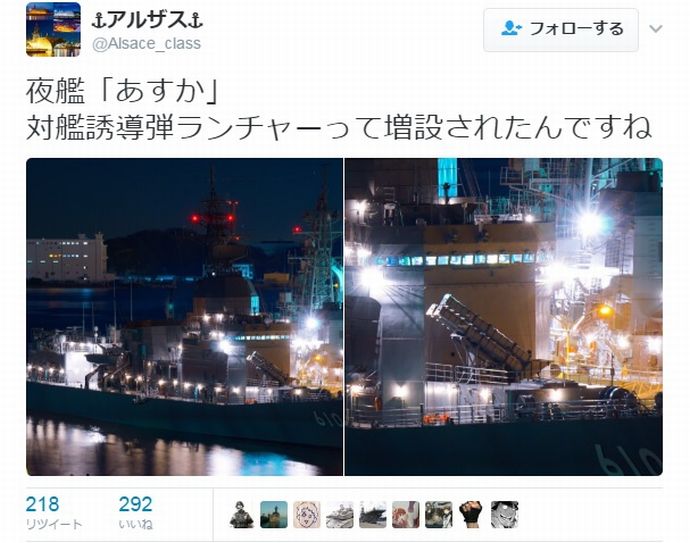The width and height of the screenshot is (690, 543).
Task: Open the second liker's ship-at-sea avatar
Action: click(274, 514)
